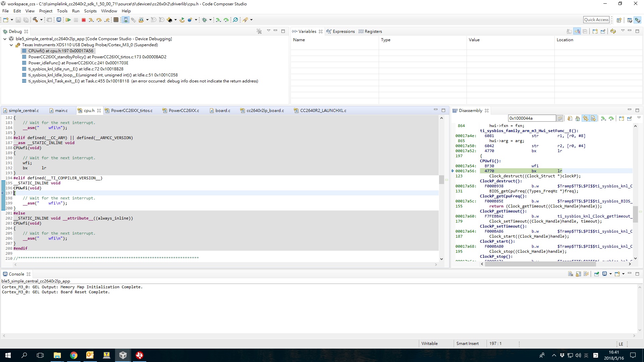
Task: Click the Restart yellow arrow icon
Action: (x=182, y=20)
